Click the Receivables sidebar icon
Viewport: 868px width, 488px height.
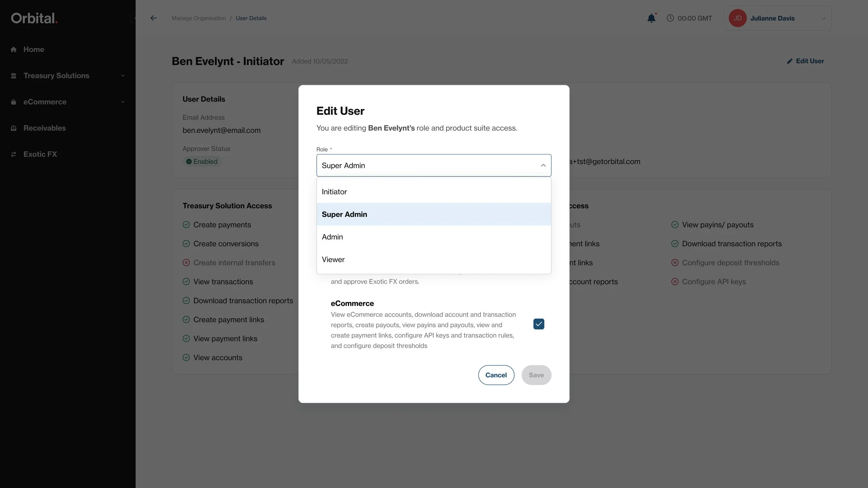14,128
